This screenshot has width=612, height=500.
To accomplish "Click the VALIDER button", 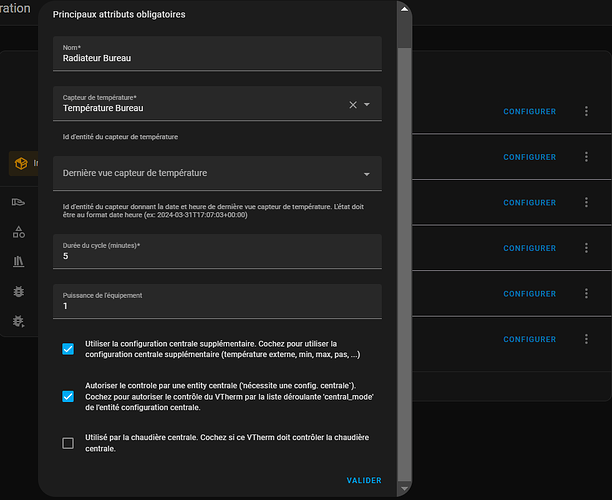I will click(x=364, y=480).
